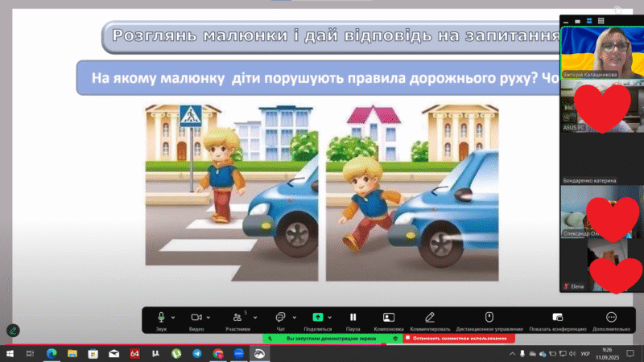Viewport: 644px width, 362px height.
Task: Open the Участники participants panel
Action: coord(237,318)
